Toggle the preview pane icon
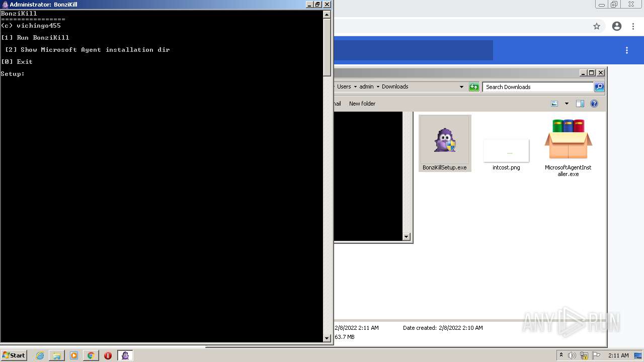The height and width of the screenshot is (362, 644). tap(580, 104)
